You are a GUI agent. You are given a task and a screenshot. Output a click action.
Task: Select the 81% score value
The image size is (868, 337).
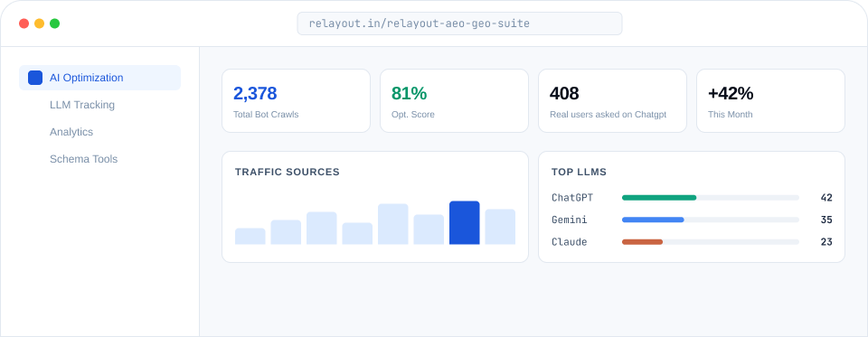(x=409, y=94)
